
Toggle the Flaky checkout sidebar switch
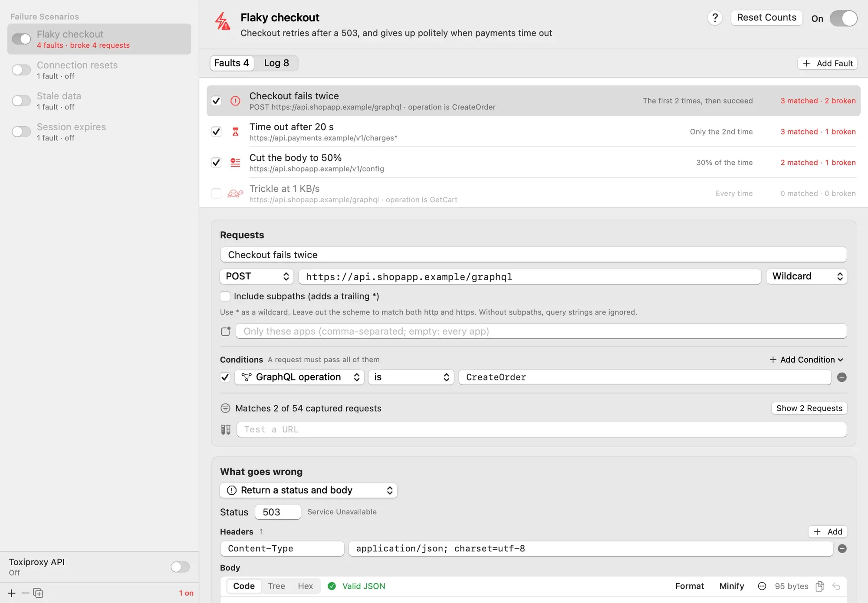tap(21, 39)
